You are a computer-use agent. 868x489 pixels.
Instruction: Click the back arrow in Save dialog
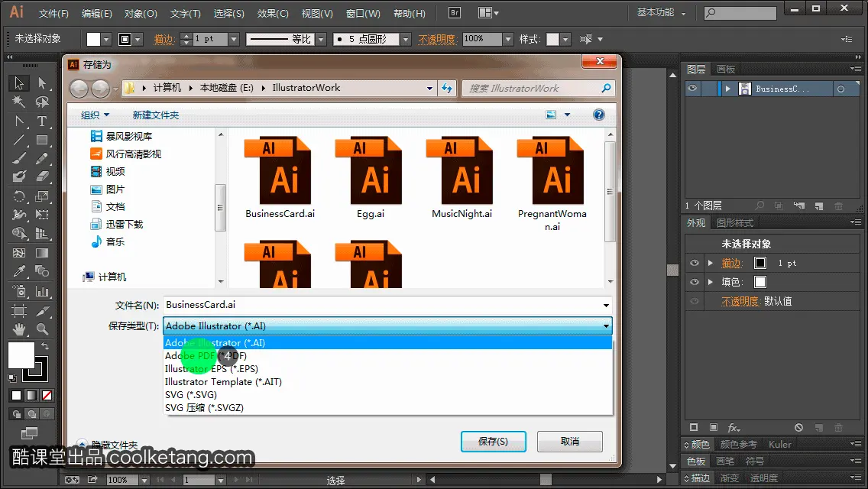[79, 88]
